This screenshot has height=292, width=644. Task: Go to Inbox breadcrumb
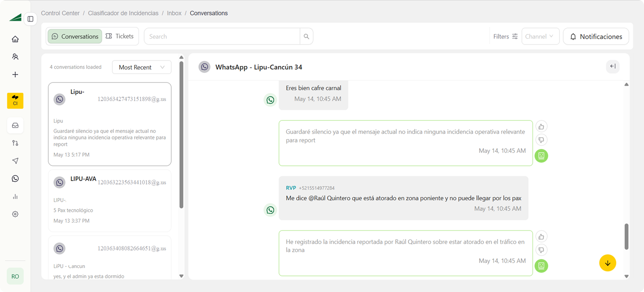click(x=174, y=13)
